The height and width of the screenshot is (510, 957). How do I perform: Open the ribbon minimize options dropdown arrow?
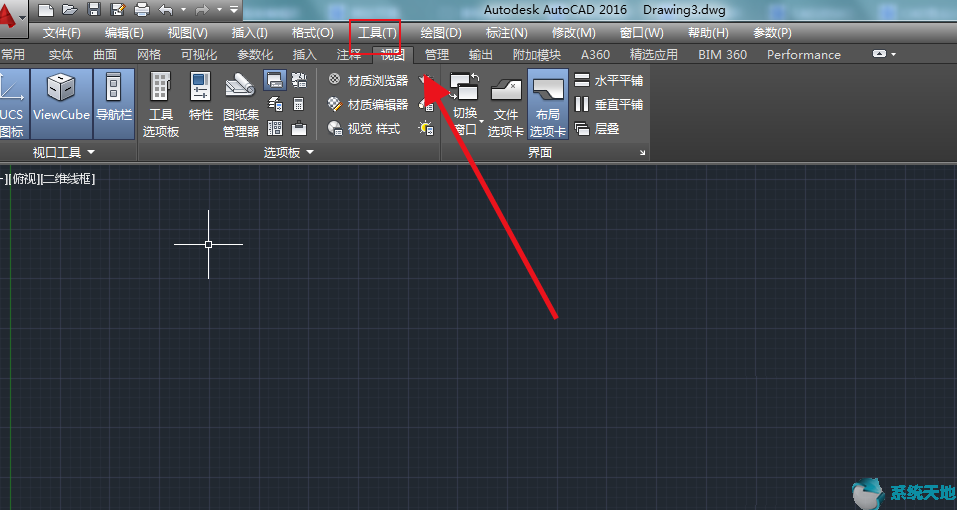(x=894, y=54)
